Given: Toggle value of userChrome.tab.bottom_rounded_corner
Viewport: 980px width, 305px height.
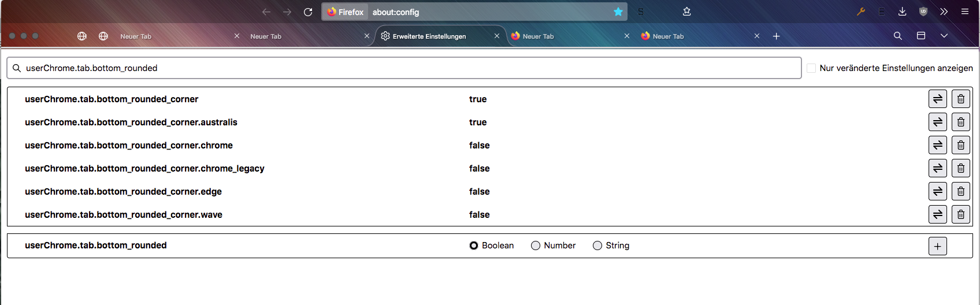Looking at the screenshot, I should [x=938, y=99].
